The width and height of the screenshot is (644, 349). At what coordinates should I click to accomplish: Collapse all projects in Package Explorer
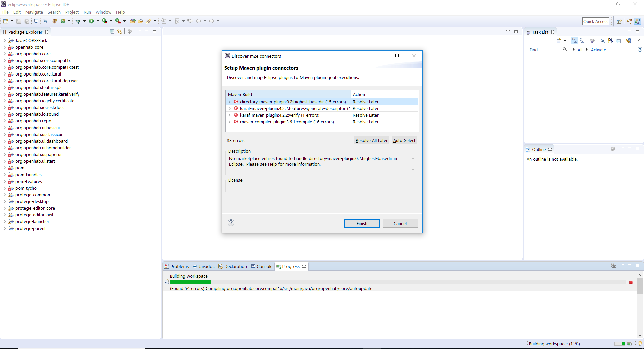[x=112, y=31]
